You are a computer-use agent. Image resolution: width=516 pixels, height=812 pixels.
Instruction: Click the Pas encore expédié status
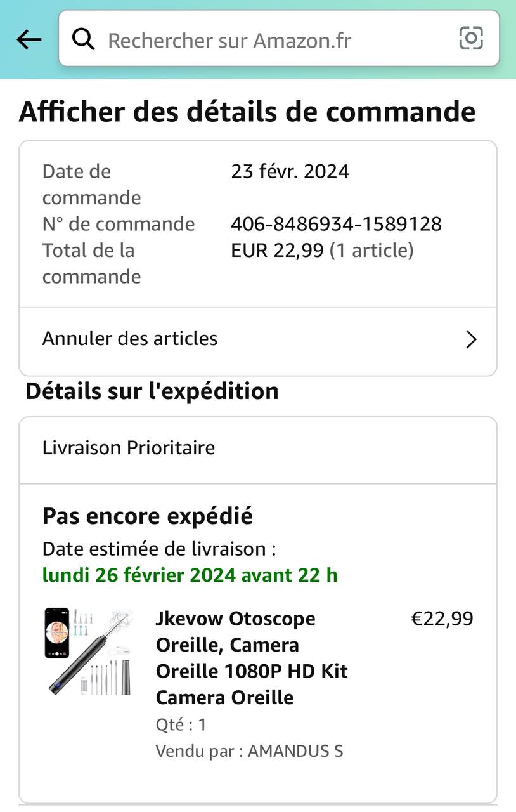tap(147, 516)
